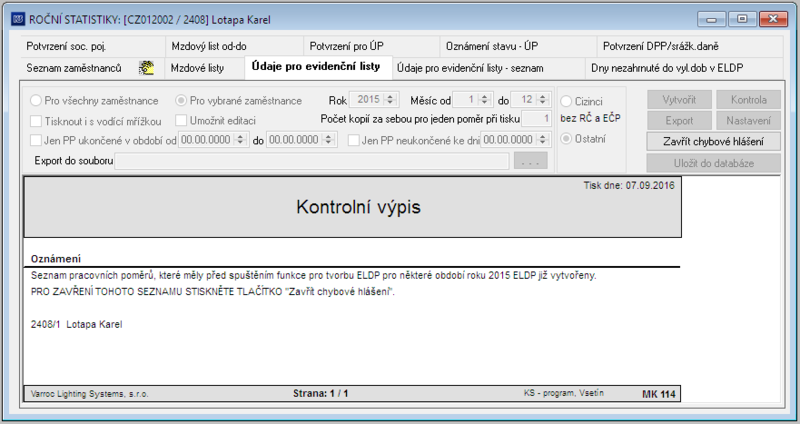Check Jen PP neukončené ke dni
The image size is (800, 424).
click(x=354, y=140)
